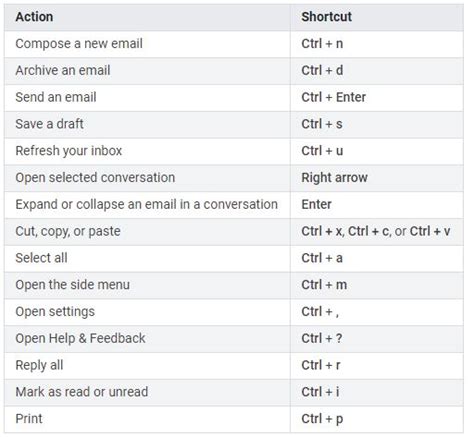Select 'Mark as read or unread' row
This screenshot has width=474, height=437.
[x=234, y=392]
